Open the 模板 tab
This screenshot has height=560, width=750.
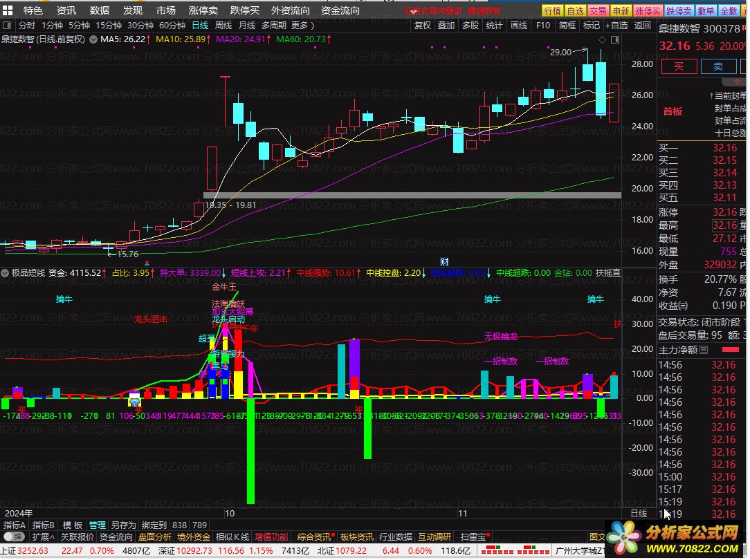[73, 525]
